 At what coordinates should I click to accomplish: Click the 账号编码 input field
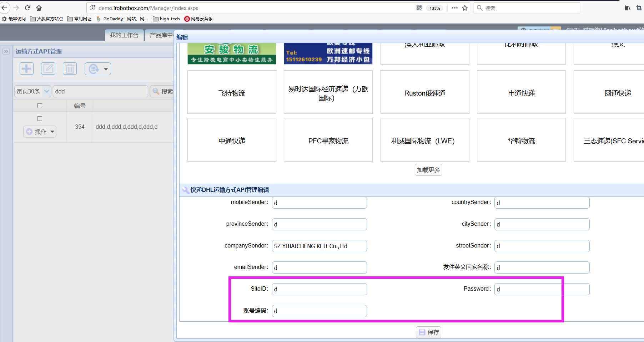pos(319,311)
